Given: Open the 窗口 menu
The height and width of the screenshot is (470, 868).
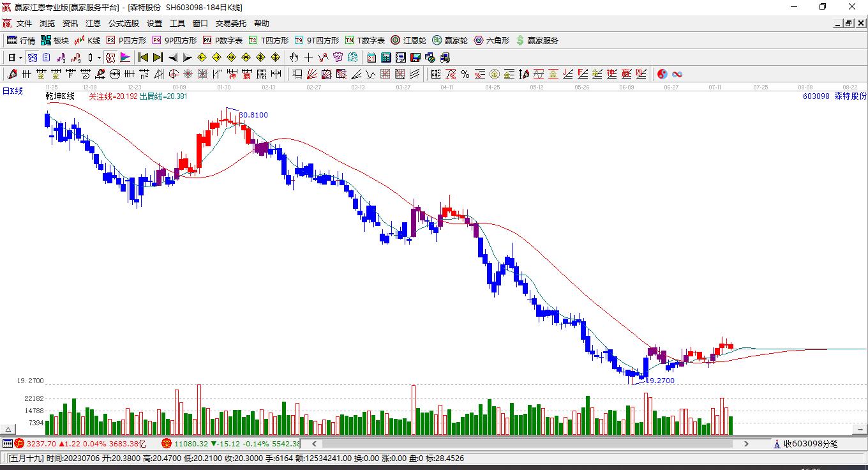Looking at the screenshot, I should [x=200, y=24].
